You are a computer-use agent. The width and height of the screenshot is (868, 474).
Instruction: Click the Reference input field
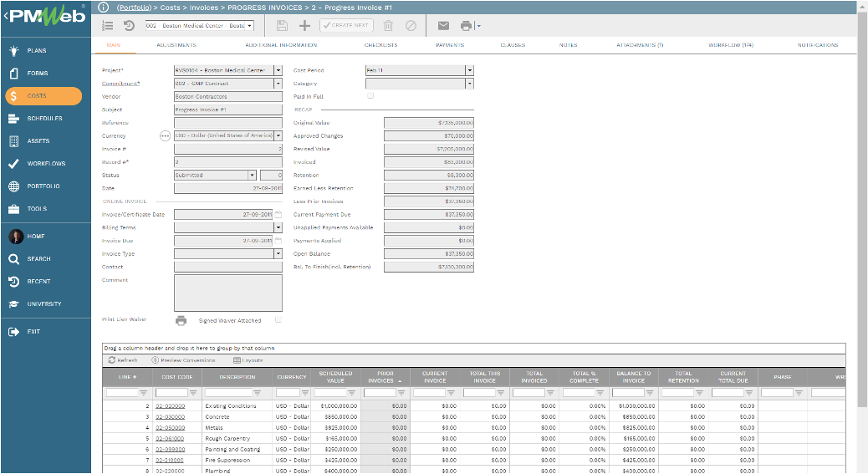click(228, 123)
